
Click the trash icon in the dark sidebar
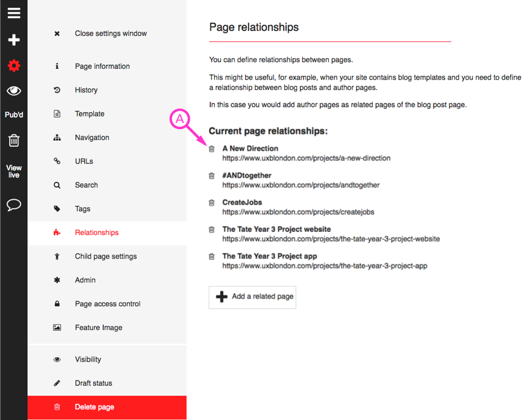pyautogui.click(x=14, y=141)
